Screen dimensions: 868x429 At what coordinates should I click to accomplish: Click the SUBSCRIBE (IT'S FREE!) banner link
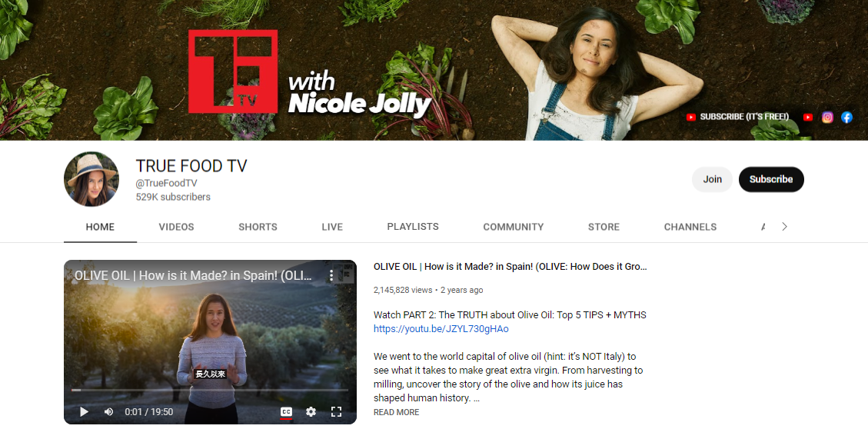(737, 117)
